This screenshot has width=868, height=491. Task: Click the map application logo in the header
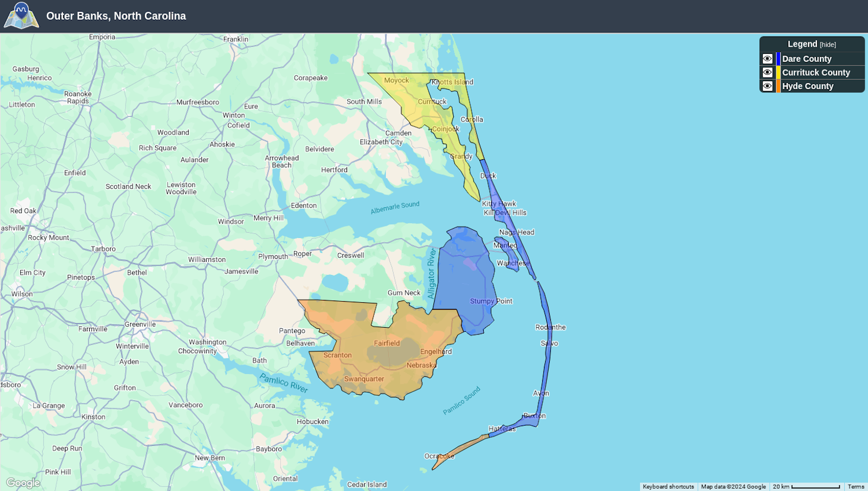point(21,16)
